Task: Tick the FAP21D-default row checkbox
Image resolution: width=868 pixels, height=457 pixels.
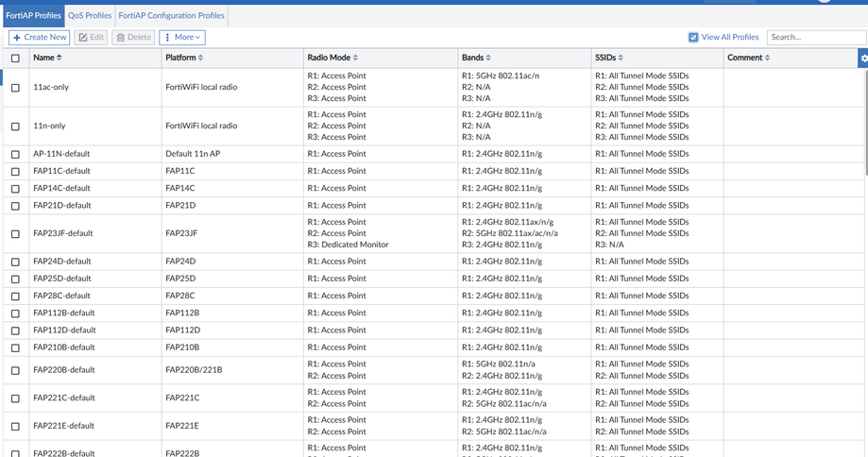Action: tap(15, 206)
